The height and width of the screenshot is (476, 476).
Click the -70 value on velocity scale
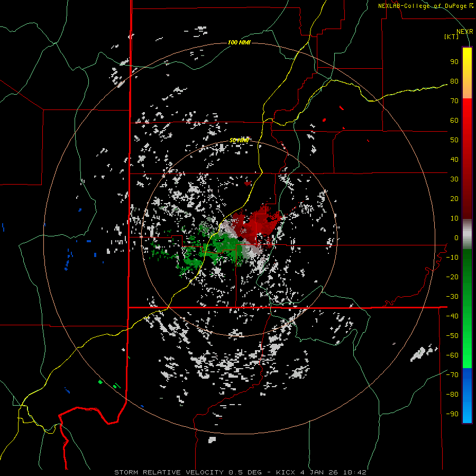click(x=452, y=375)
